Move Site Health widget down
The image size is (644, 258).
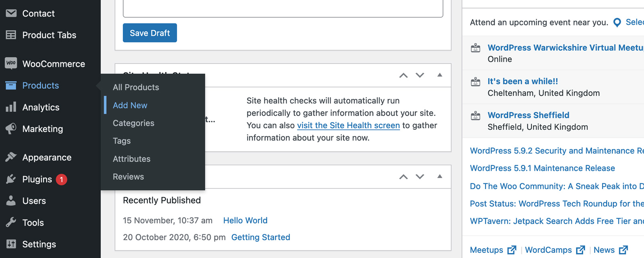click(x=420, y=75)
